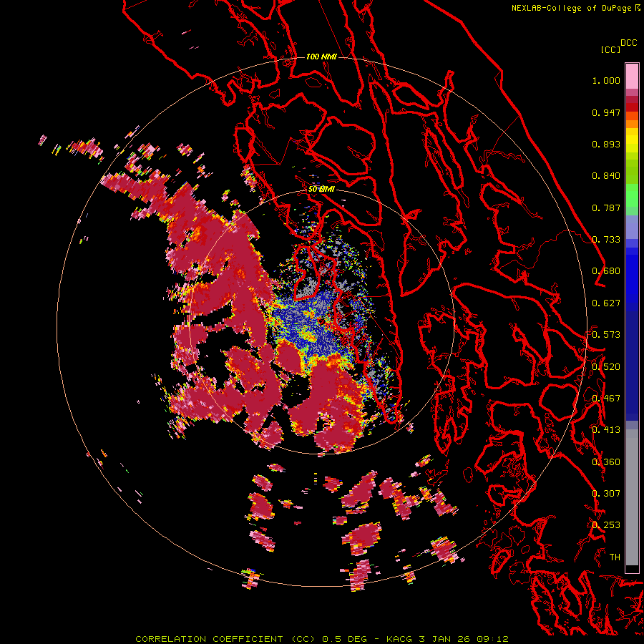
Task: Click the 50 NMI range ring label
Action: (x=321, y=190)
